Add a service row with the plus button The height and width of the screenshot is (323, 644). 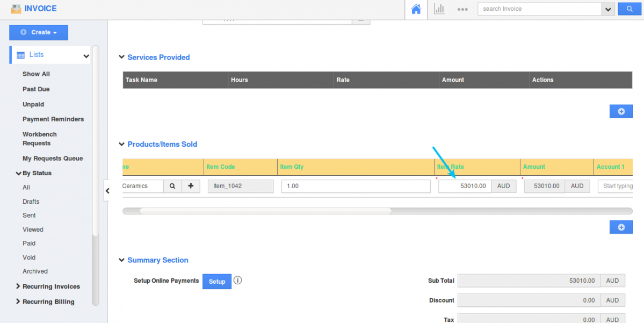621,111
